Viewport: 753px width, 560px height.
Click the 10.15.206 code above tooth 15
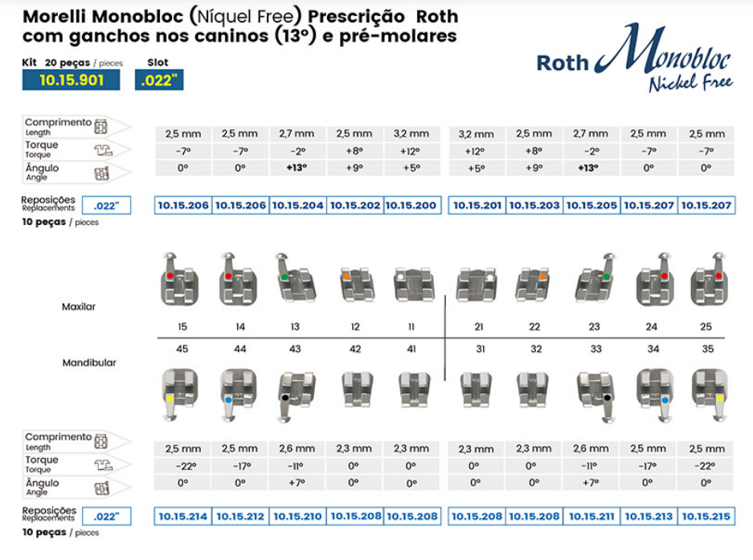pos(183,205)
